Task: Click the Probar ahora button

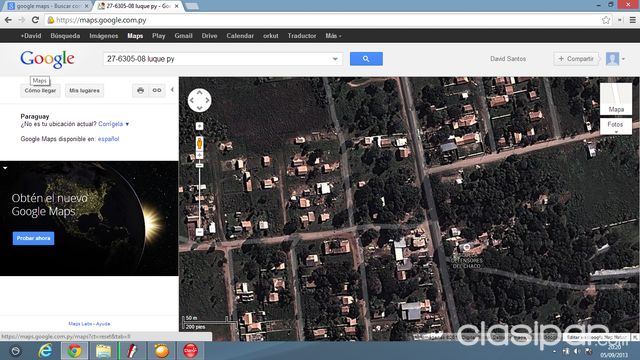Action: click(x=33, y=238)
